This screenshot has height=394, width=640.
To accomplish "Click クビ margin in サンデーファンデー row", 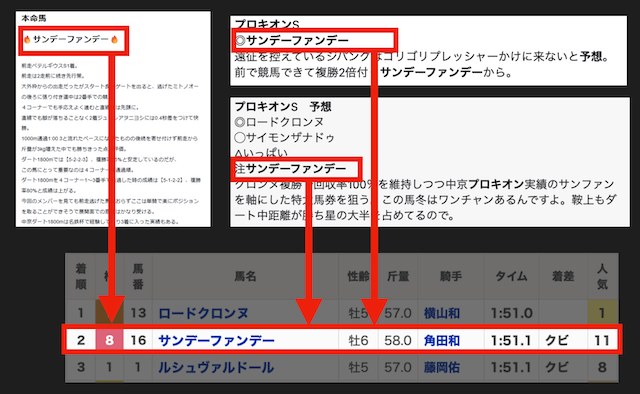I will click(557, 340).
